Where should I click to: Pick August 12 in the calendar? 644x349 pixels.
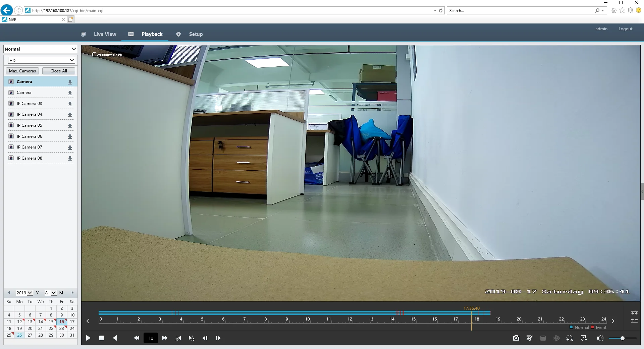tap(19, 322)
